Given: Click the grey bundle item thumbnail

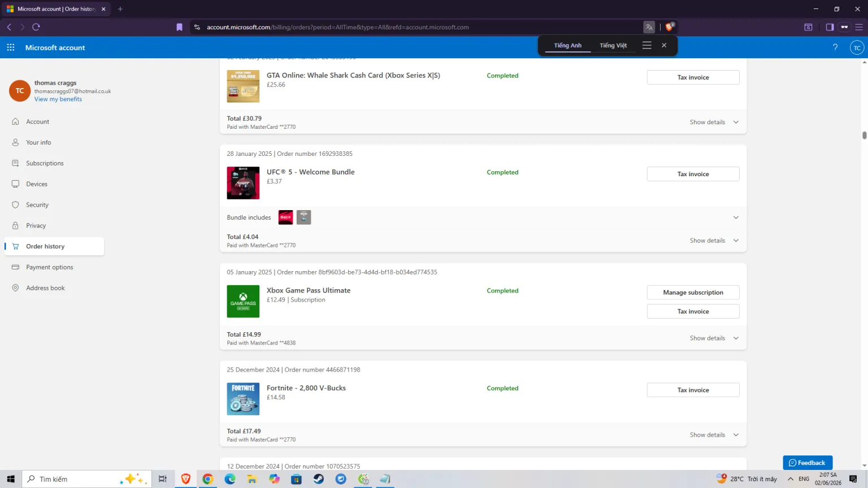Looking at the screenshot, I should click(304, 217).
